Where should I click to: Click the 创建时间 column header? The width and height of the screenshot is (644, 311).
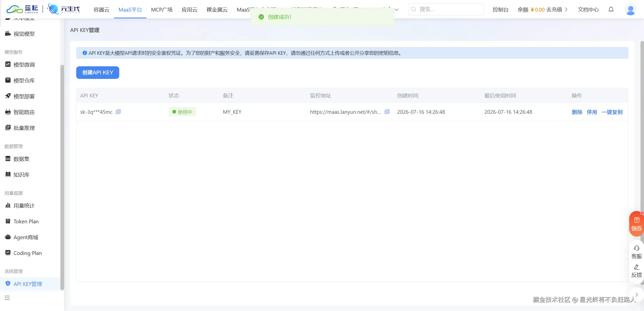point(408,96)
